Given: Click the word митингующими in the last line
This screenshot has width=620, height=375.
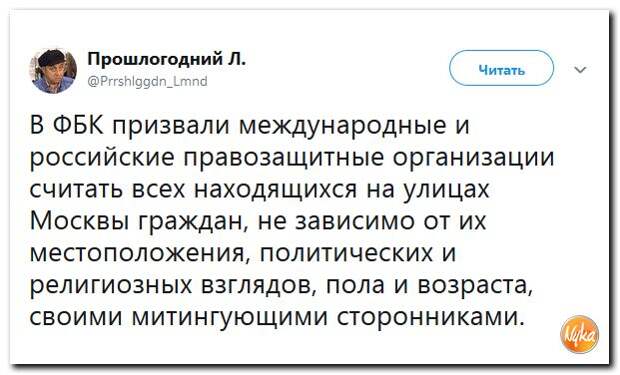Looking at the screenshot, I should point(229,318).
